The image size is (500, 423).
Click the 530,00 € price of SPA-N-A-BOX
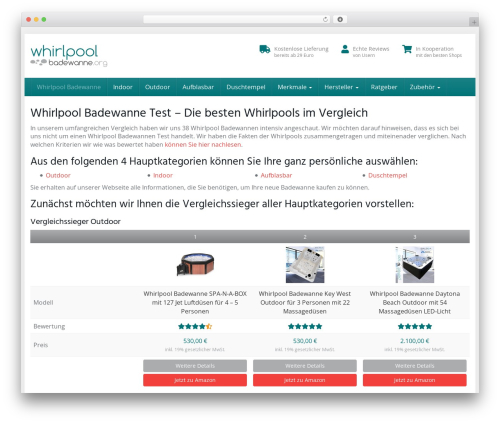click(195, 341)
